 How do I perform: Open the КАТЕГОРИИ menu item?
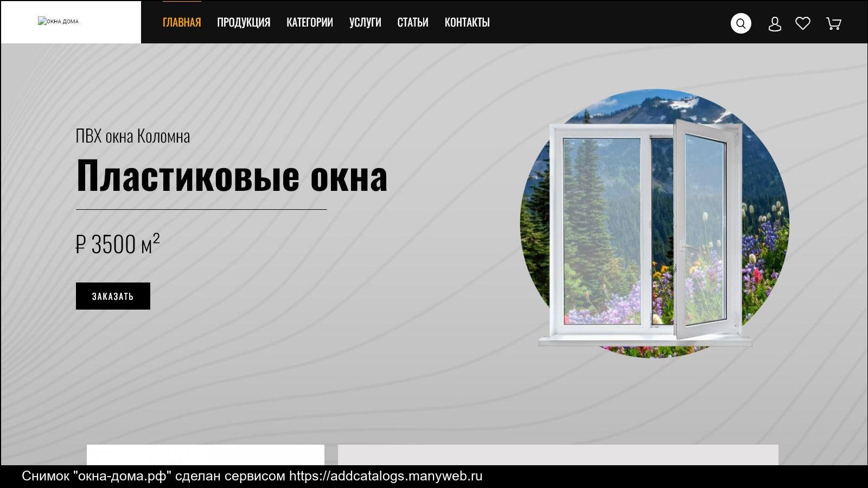[x=310, y=22]
